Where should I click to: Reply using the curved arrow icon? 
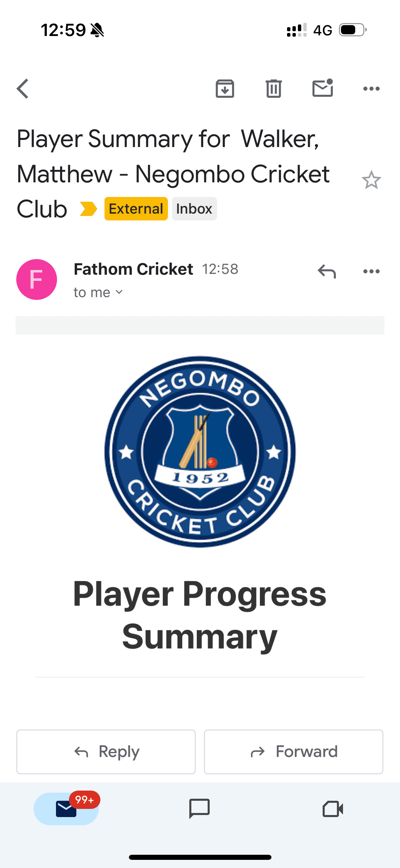[x=326, y=272]
